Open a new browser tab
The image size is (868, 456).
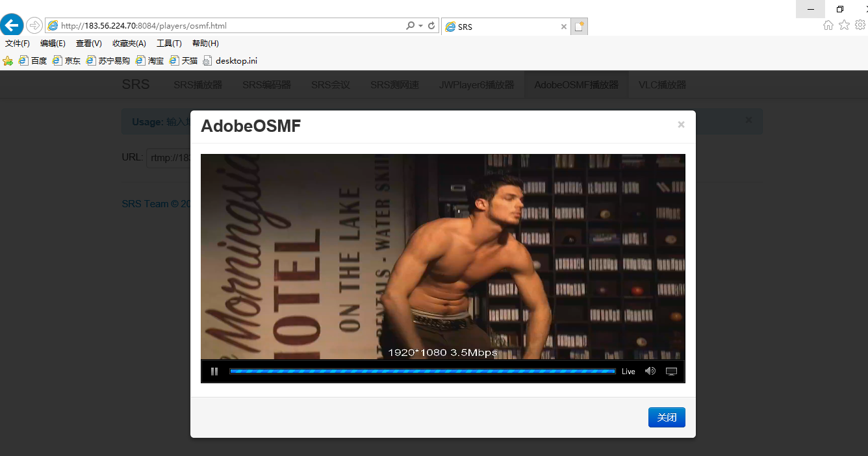[x=580, y=27]
